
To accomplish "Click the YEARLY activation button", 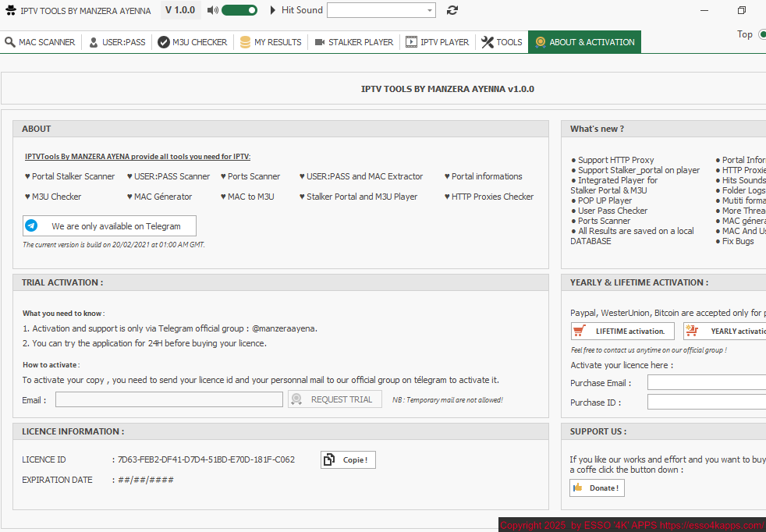I will click(725, 332).
